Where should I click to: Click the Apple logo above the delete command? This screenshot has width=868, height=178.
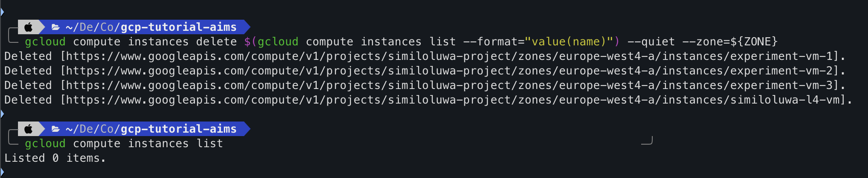[28, 27]
